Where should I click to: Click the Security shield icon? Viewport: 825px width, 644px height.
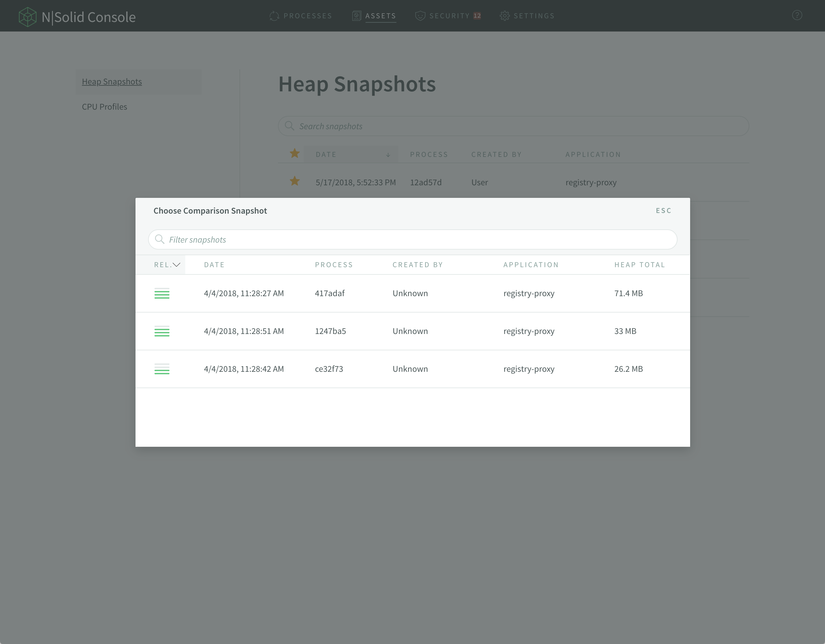pos(420,16)
